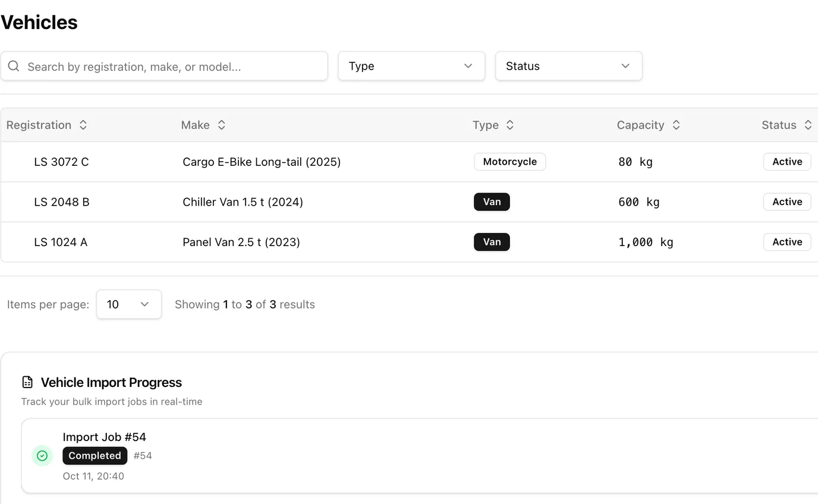This screenshot has width=818, height=504.
Task: Open the Type filter dropdown
Action: pyautogui.click(x=411, y=66)
